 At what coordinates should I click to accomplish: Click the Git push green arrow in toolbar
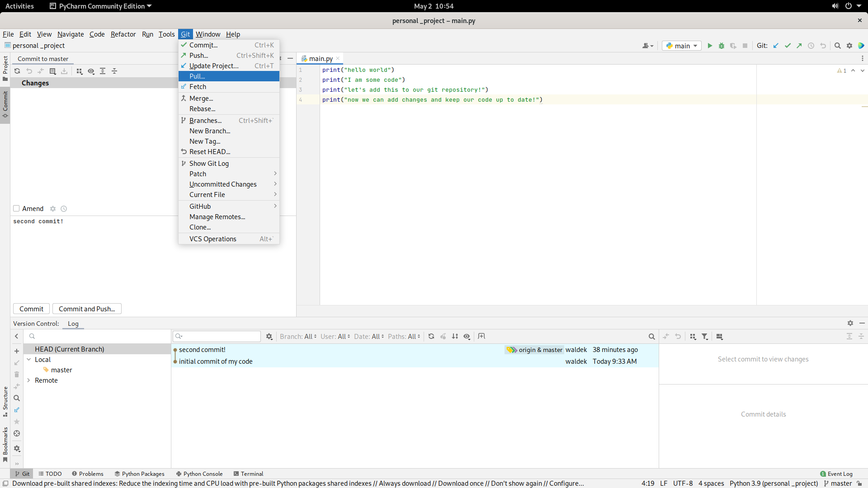tap(799, 46)
